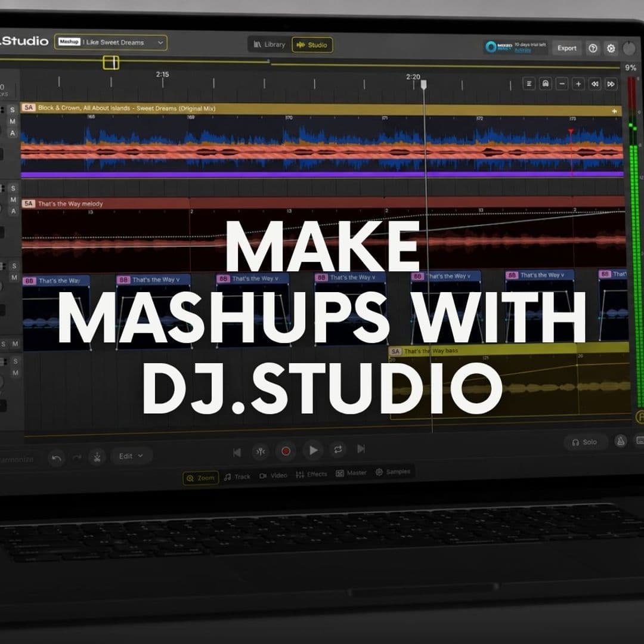Click the 8B key tag on first vocal clip

29,281
